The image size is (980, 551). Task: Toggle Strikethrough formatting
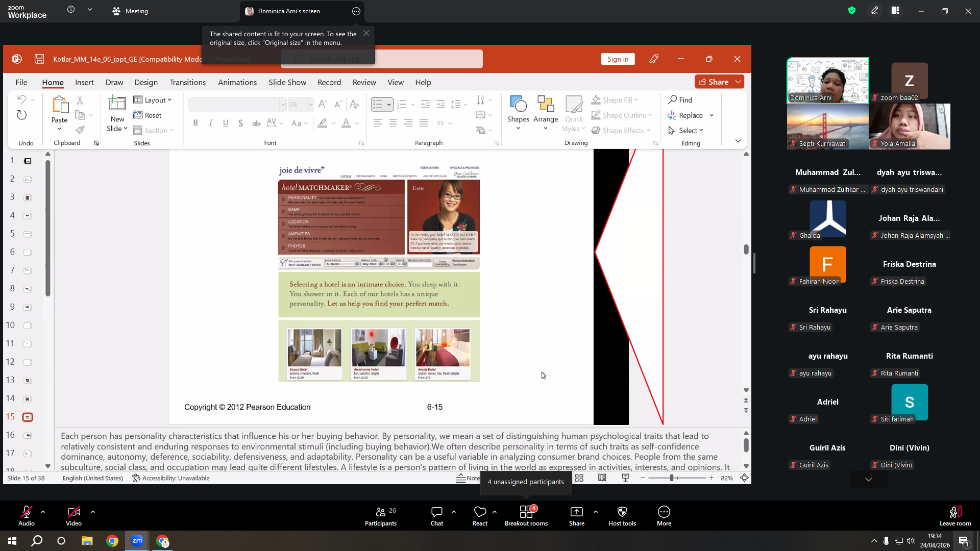pyautogui.click(x=256, y=123)
